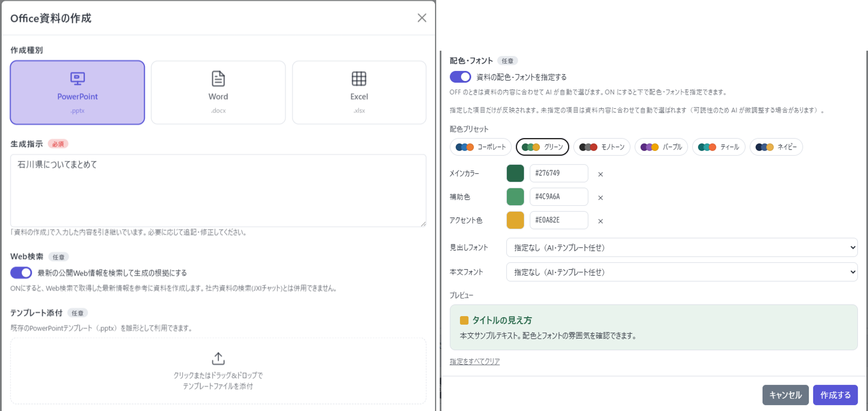
Task: Clear the アクセント色 value with X
Action: pos(600,221)
